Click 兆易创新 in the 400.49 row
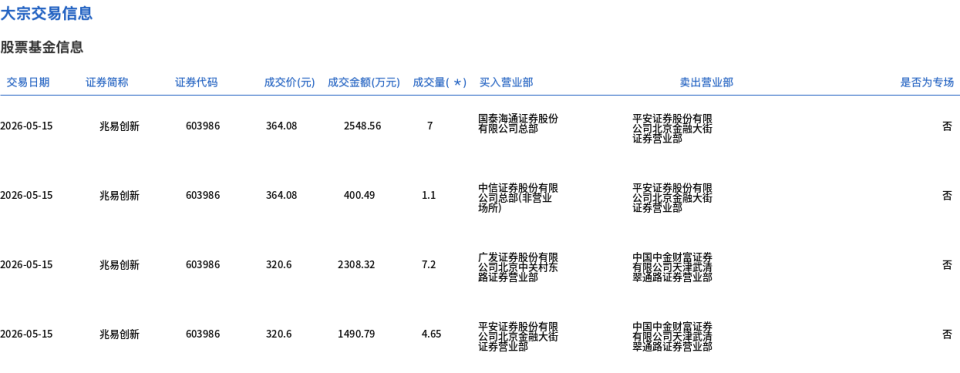Viewport: 960px width, 373px height. [119, 195]
